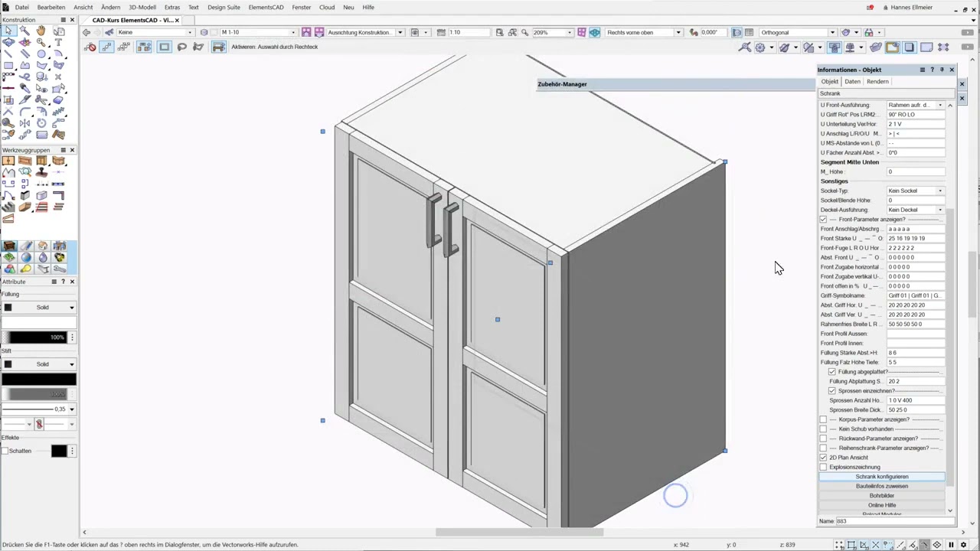Click Bohrbilder button
Screen dimensions: 980x551
tap(882, 496)
